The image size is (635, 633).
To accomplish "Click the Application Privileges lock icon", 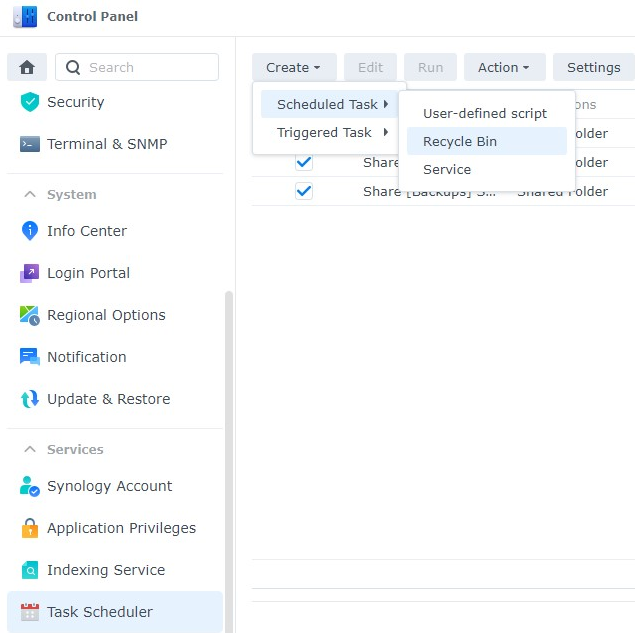I will point(30,528).
